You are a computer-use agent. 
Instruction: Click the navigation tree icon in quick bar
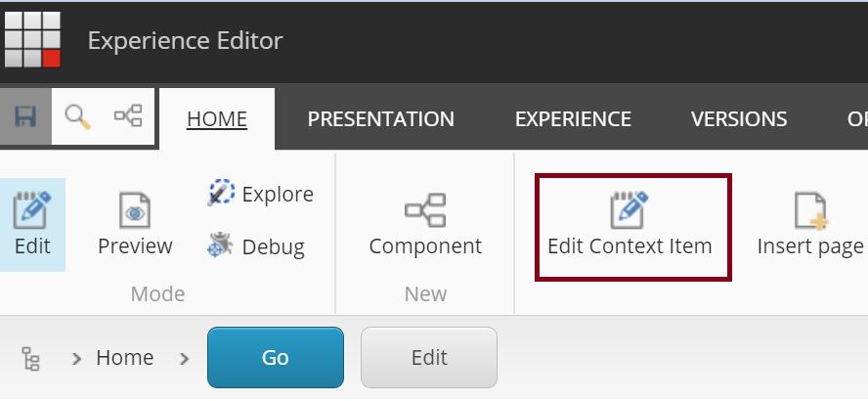pyautogui.click(x=128, y=116)
